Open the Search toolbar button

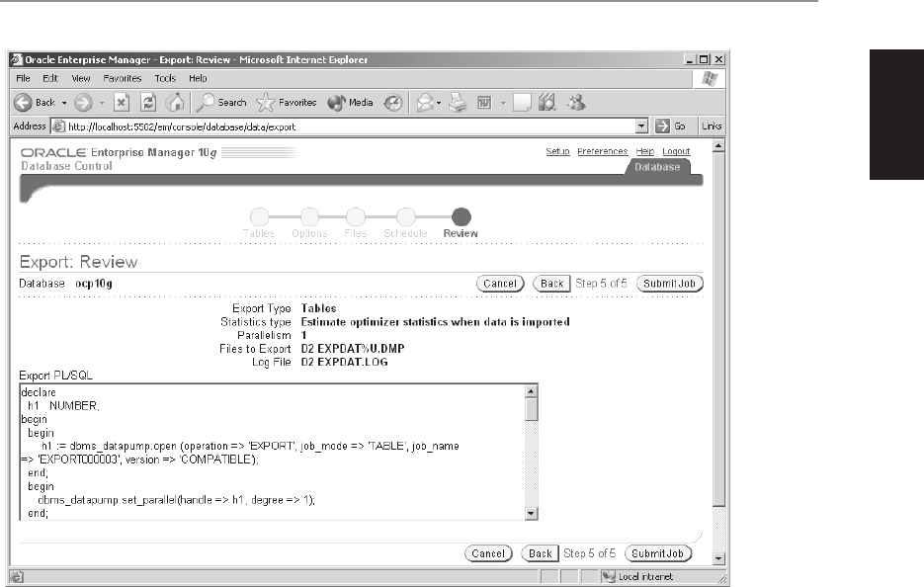pos(221,103)
